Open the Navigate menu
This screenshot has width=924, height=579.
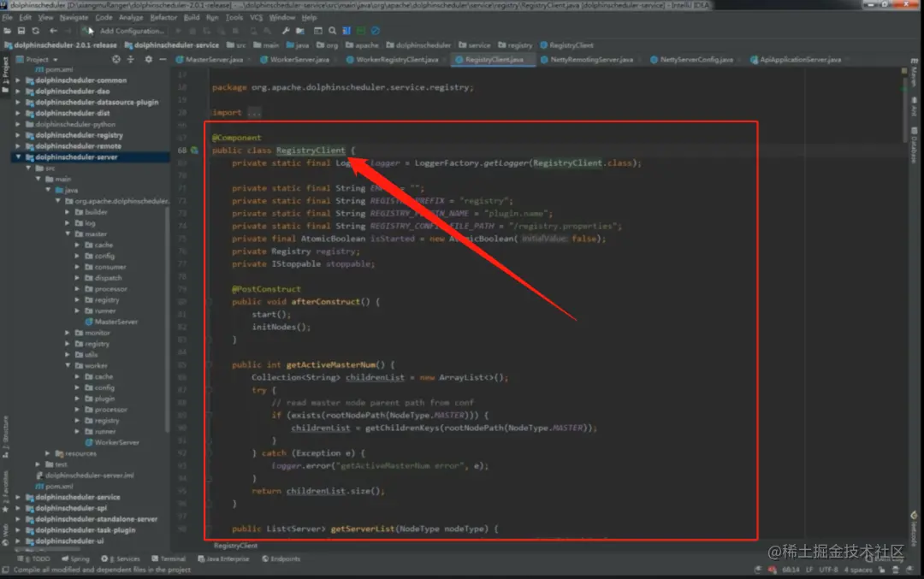coord(74,18)
